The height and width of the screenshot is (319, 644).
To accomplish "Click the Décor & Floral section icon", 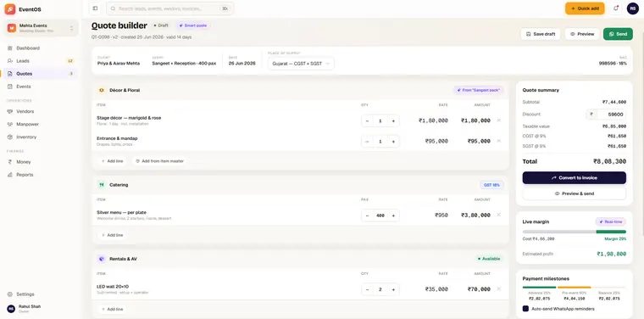I will coord(102,90).
